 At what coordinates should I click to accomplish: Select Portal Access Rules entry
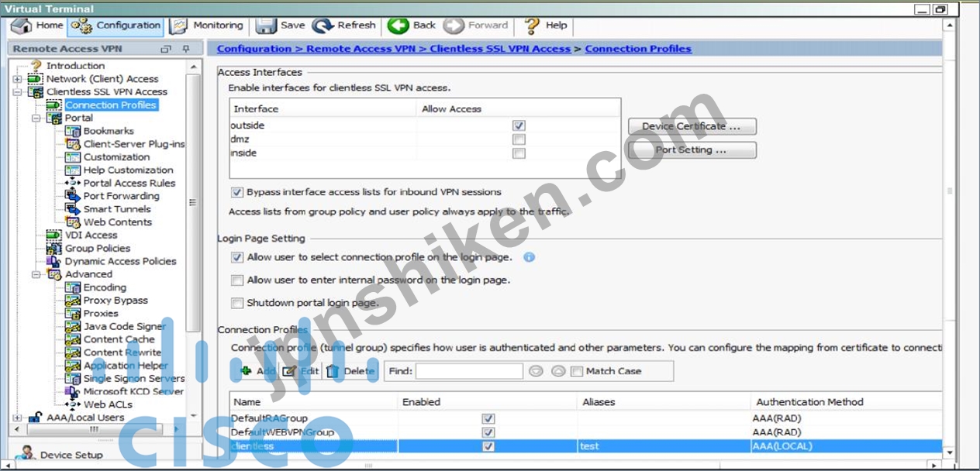click(129, 183)
